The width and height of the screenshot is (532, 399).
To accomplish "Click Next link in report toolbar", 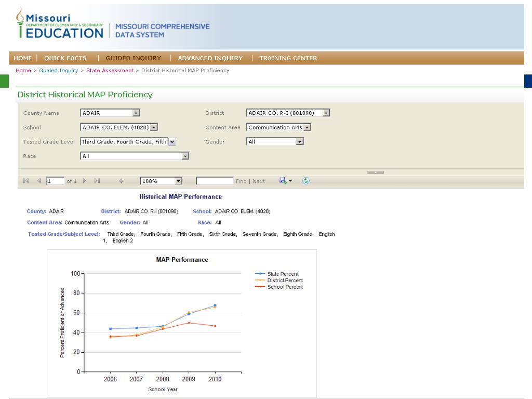I will click(259, 181).
